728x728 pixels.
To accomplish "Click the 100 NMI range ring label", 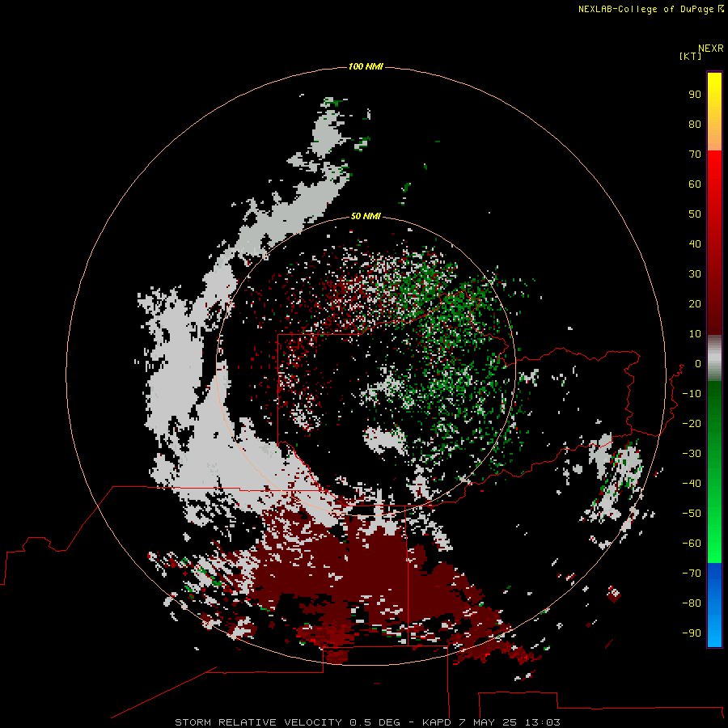I will click(366, 66).
